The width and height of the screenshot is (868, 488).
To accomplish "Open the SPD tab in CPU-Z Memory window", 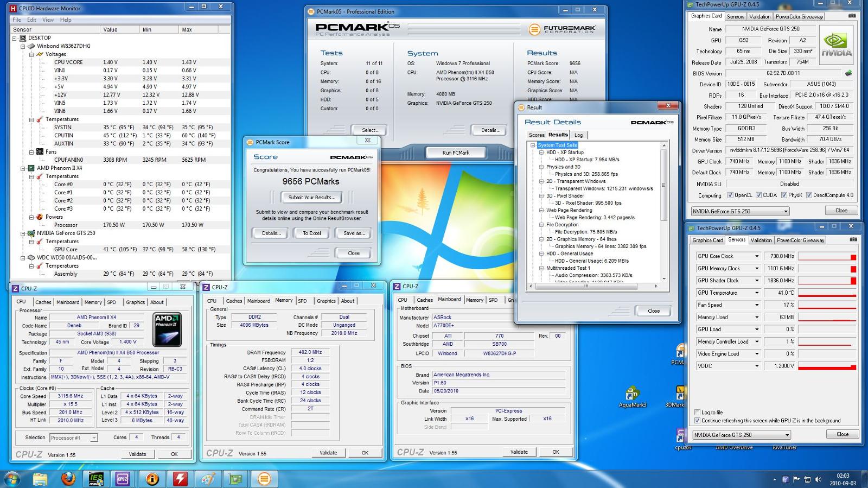I will (x=302, y=301).
